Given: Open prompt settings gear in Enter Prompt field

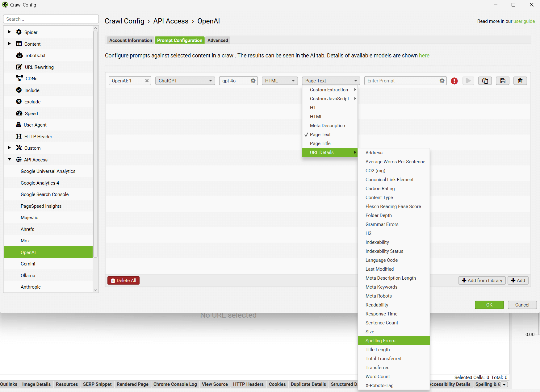Looking at the screenshot, I should [442, 81].
